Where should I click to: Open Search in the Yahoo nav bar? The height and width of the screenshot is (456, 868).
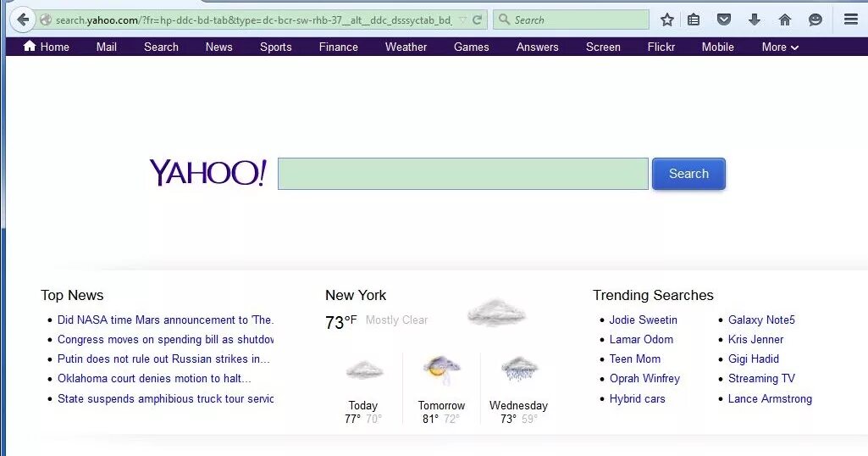click(161, 47)
